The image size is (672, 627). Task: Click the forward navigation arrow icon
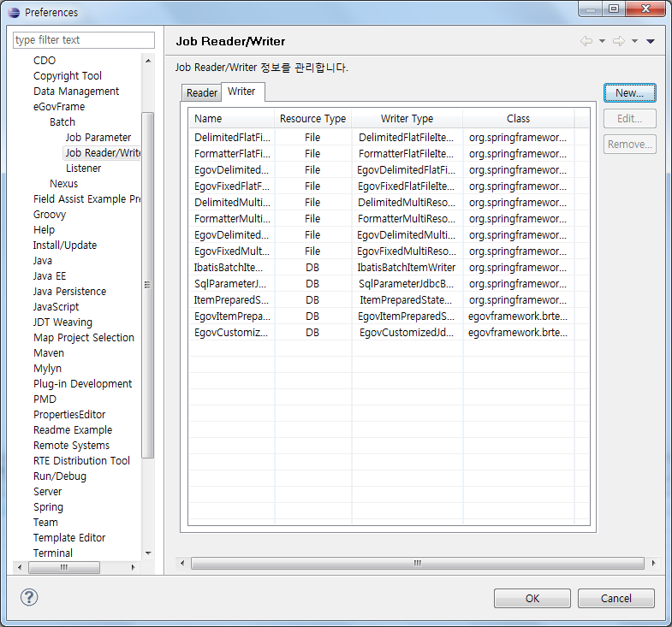[x=618, y=41]
